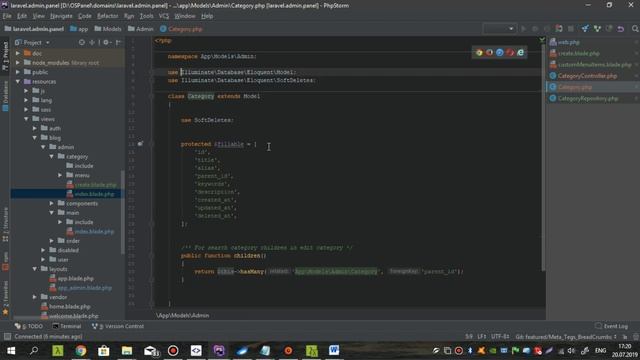Screen dimensions: 640x360
Task: Switch to the create.blade.php tab
Action: (x=593, y=53)
